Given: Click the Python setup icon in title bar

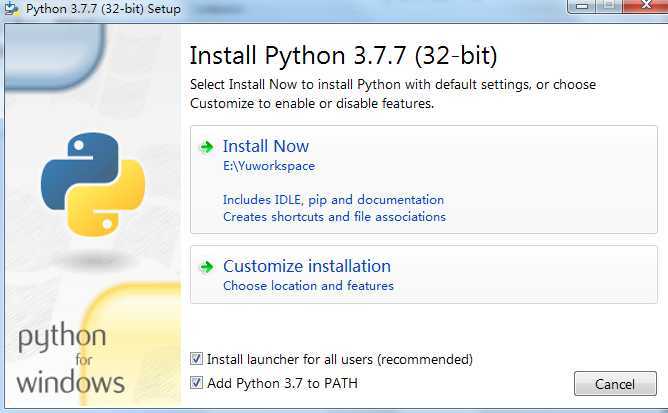Looking at the screenshot, I should pos(12,8).
